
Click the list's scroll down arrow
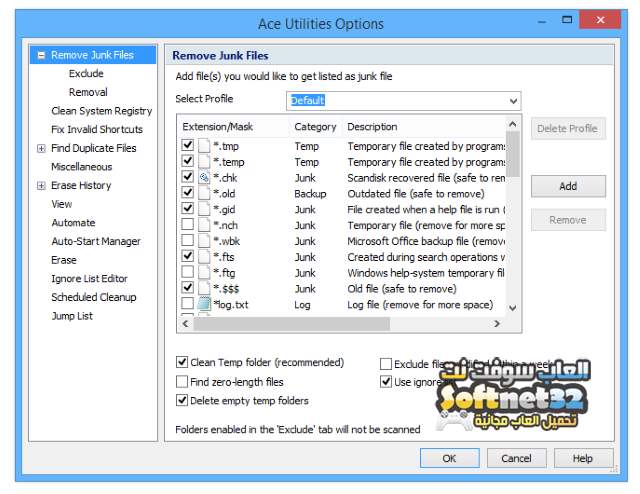[x=513, y=308]
